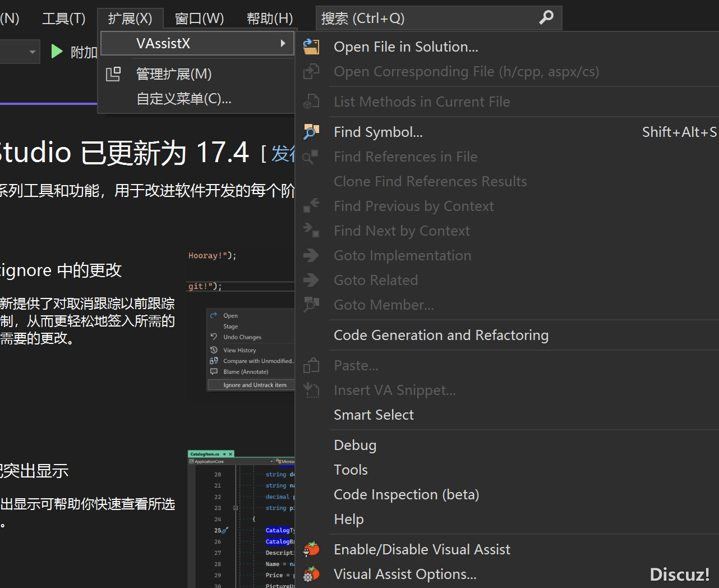The height and width of the screenshot is (588, 719).
Task: Click the Goto Implementation arrow icon
Action: [x=311, y=255]
